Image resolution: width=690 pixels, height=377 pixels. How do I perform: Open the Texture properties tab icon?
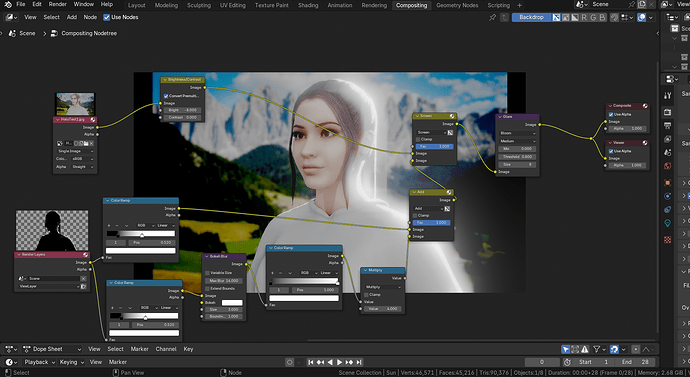point(668,240)
